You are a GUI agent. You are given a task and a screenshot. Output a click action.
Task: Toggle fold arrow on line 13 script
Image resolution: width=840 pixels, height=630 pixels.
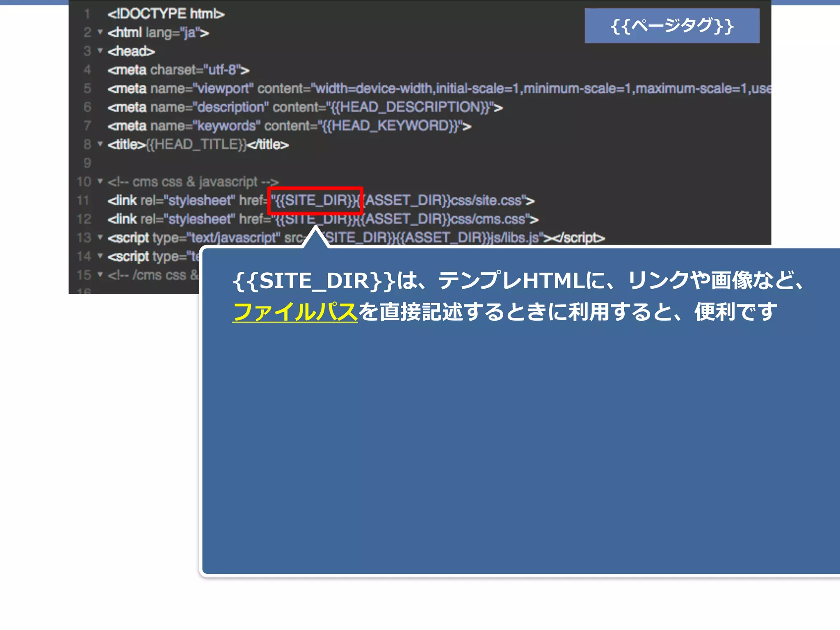100,237
